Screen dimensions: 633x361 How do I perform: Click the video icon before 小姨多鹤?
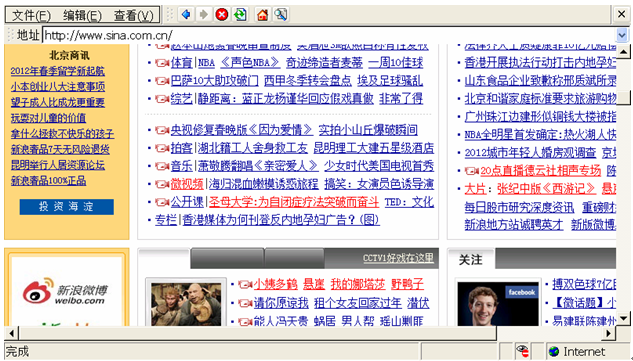click(245, 285)
